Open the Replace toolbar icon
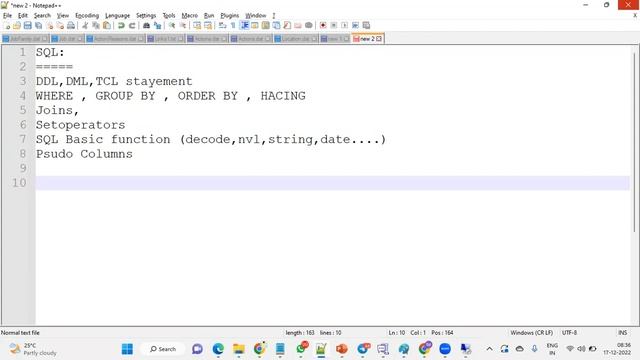This screenshot has width=640, height=360. [x=157, y=26]
